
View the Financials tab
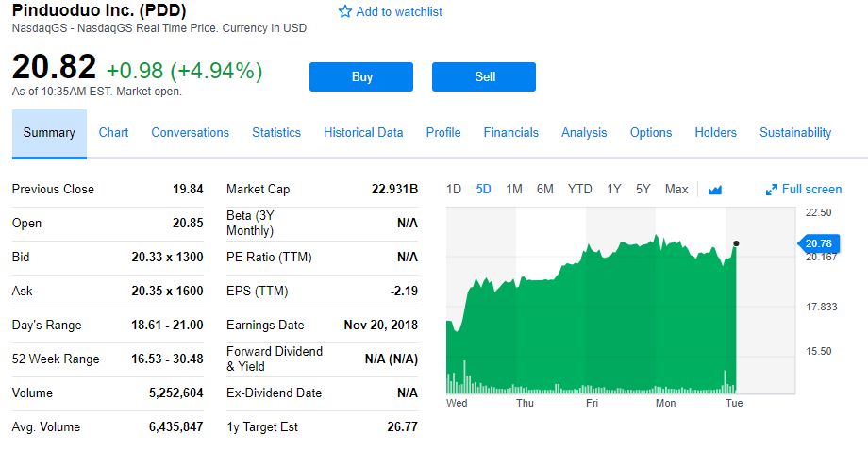pyautogui.click(x=510, y=133)
